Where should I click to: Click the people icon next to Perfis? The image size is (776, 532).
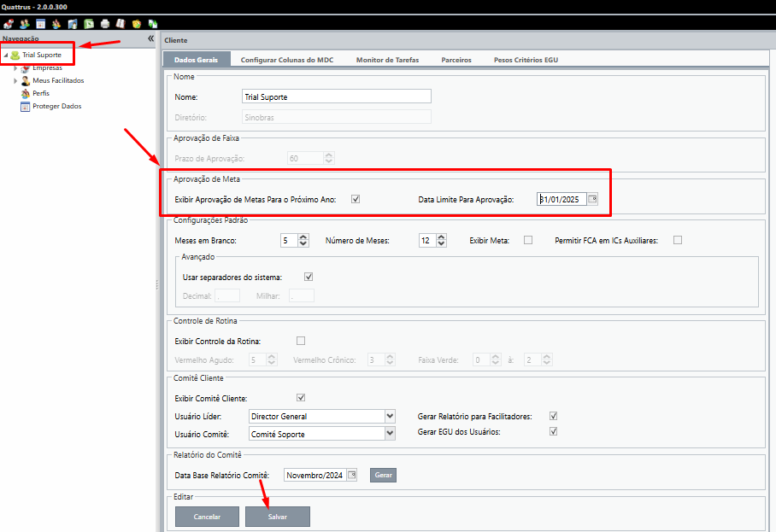click(x=26, y=93)
